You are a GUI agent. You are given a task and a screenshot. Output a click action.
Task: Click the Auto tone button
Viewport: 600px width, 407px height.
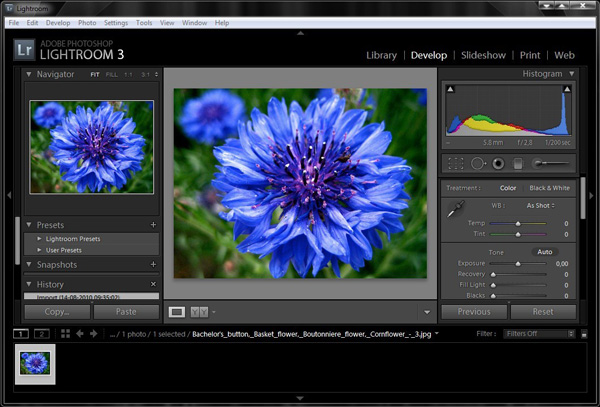click(x=545, y=252)
